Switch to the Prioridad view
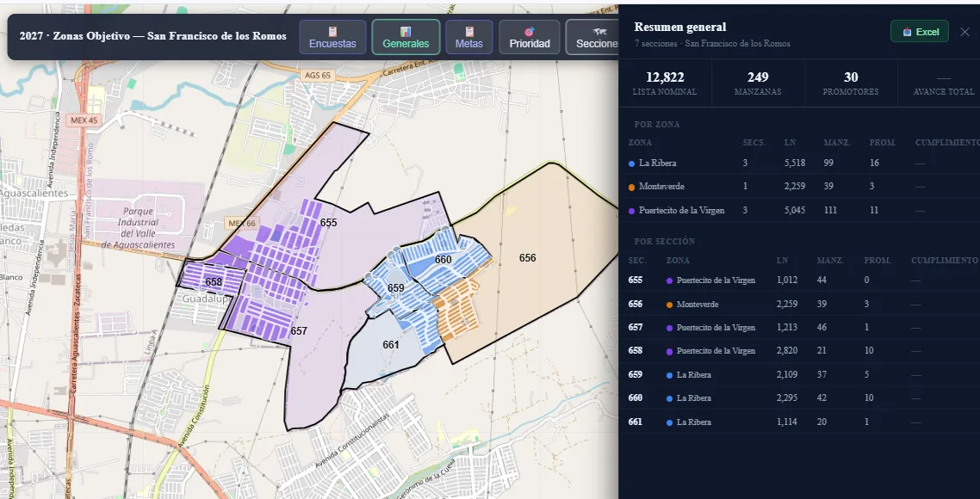 530,37
